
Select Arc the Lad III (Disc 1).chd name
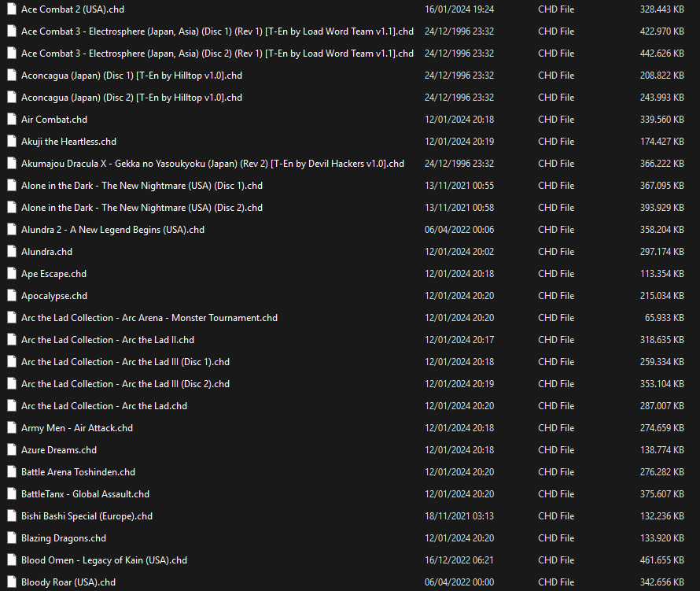tap(125, 362)
